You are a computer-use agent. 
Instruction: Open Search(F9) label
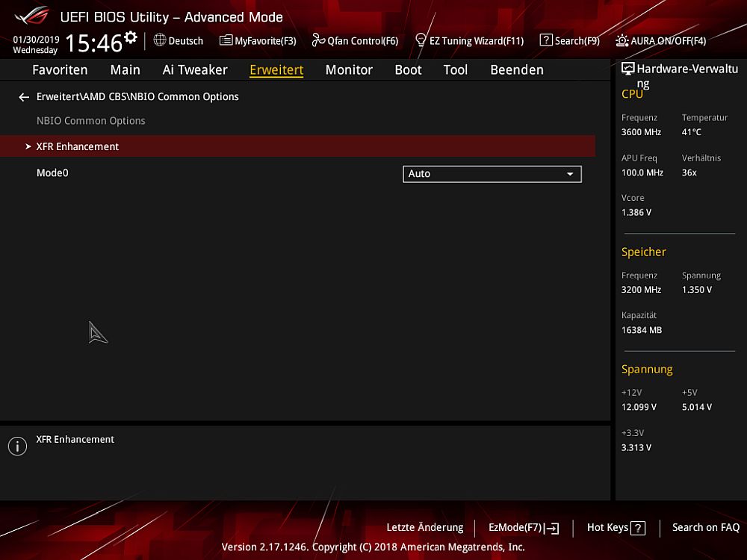coord(577,41)
